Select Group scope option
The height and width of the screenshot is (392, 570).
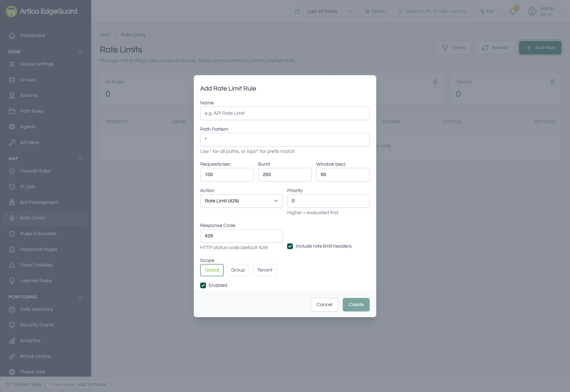click(238, 270)
